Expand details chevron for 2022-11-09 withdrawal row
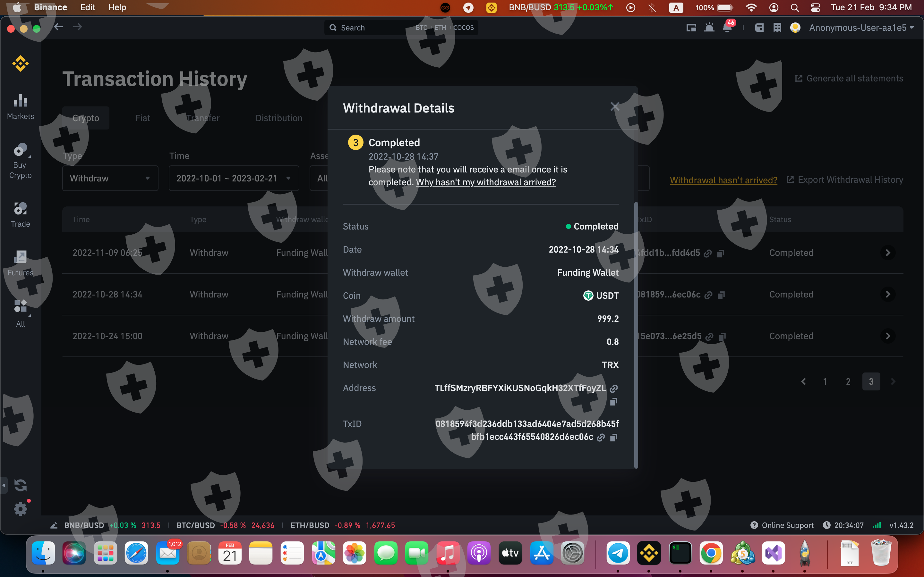The height and width of the screenshot is (577, 924). point(888,253)
